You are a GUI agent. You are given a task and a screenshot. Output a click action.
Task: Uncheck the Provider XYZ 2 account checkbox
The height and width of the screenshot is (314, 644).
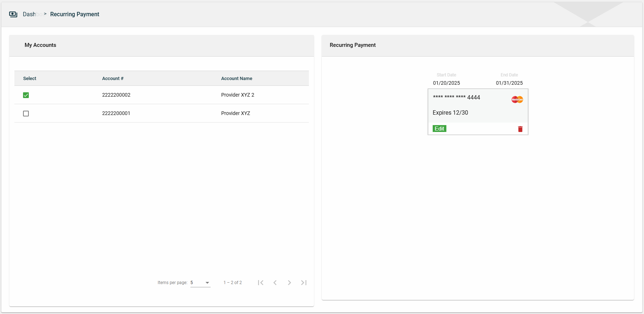click(26, 95)
